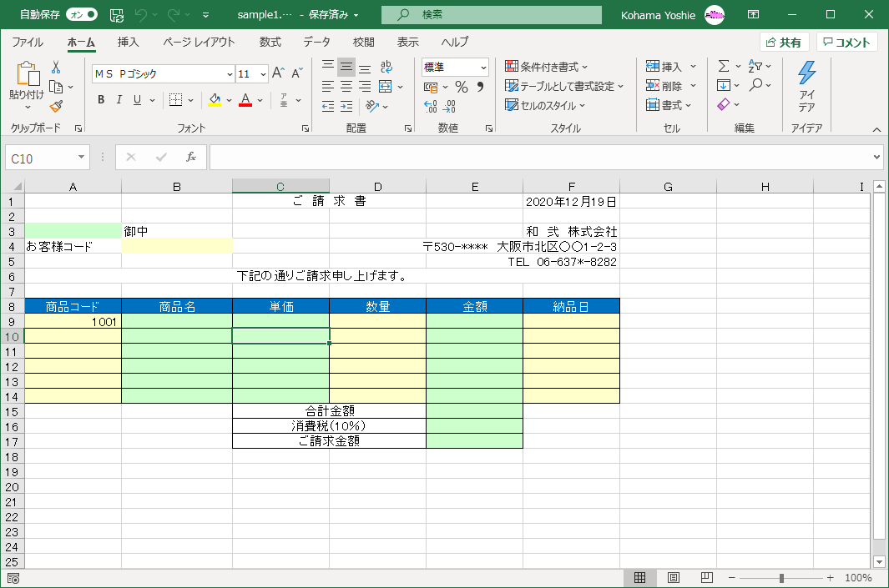Click the zoom in plus icon
This screenshot has height=588, width=889.
[830, 578]
